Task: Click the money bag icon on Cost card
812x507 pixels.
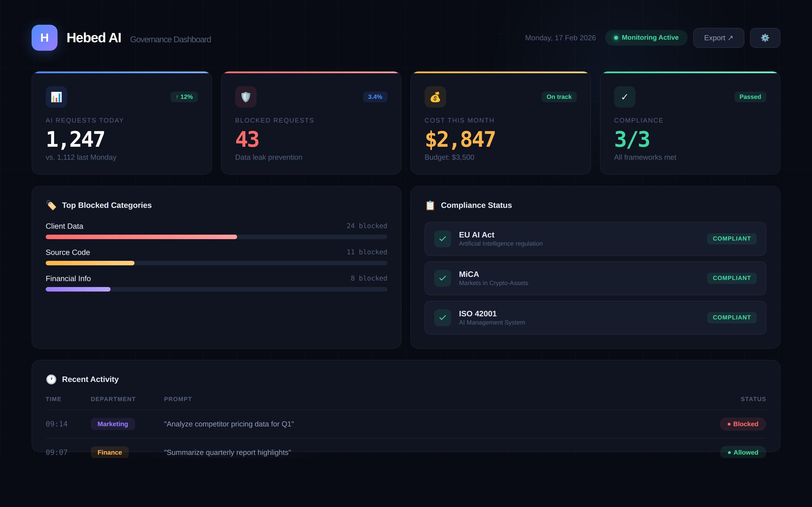Action: tap(435, 97)
